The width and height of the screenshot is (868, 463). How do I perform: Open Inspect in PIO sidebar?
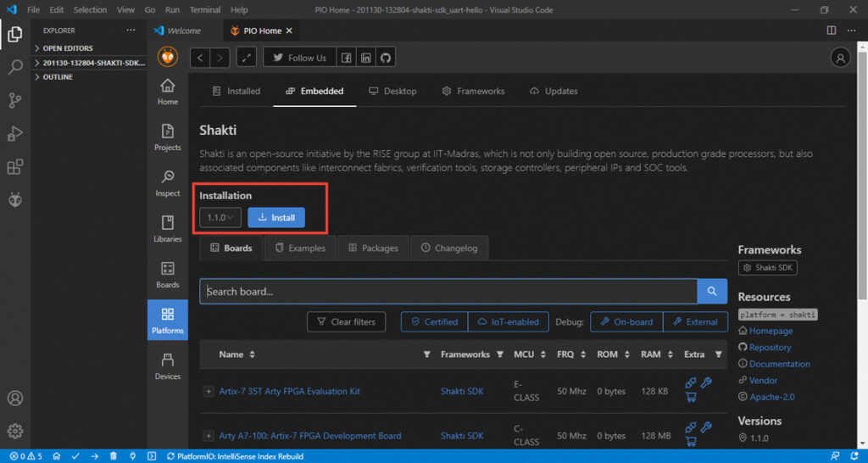(x=167, y=184)
